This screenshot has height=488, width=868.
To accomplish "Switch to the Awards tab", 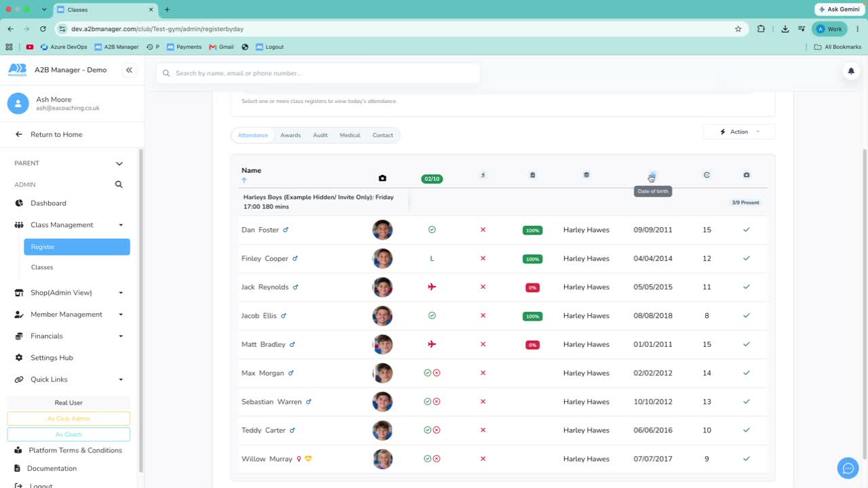I will point(290,136).
